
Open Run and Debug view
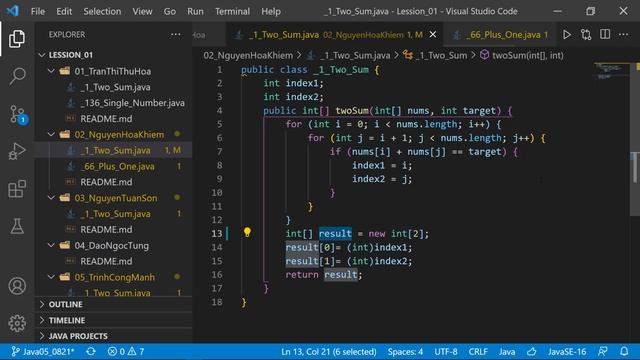(x=17, y=151)
